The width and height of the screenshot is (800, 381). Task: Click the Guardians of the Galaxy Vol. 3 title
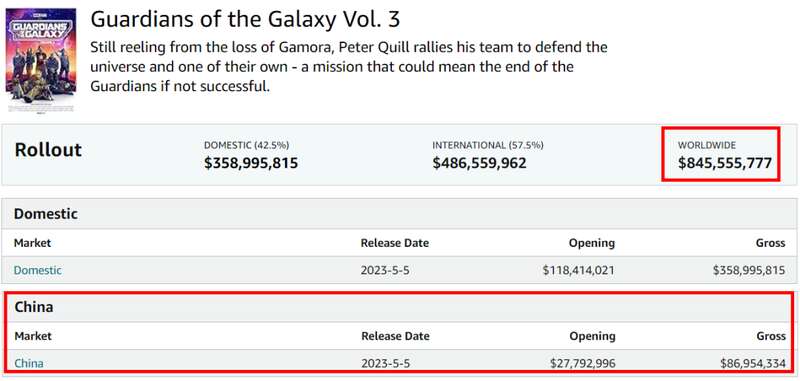click(x=245, y=20)
